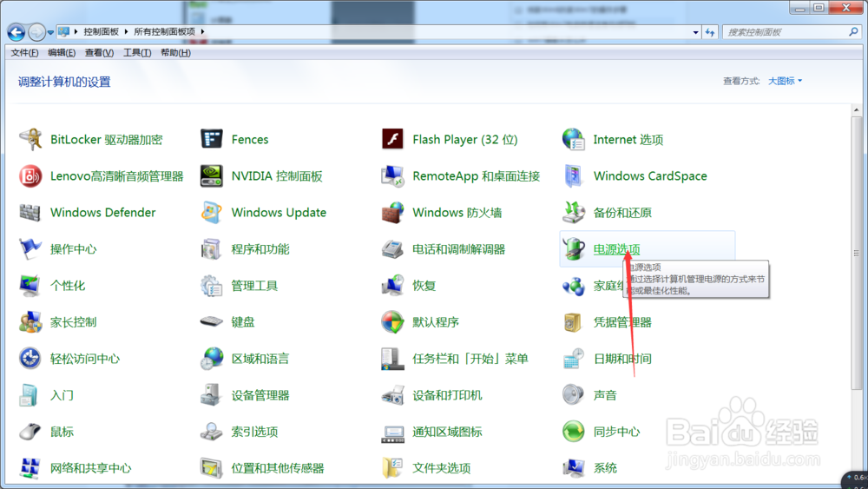
Task: Open 程序和功能 icon
Action: coord(212,249)
